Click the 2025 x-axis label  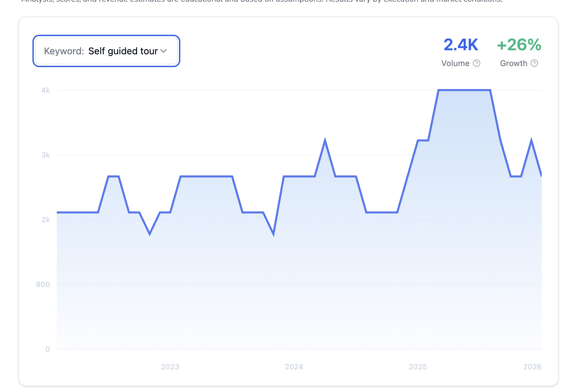click(418, 367)
